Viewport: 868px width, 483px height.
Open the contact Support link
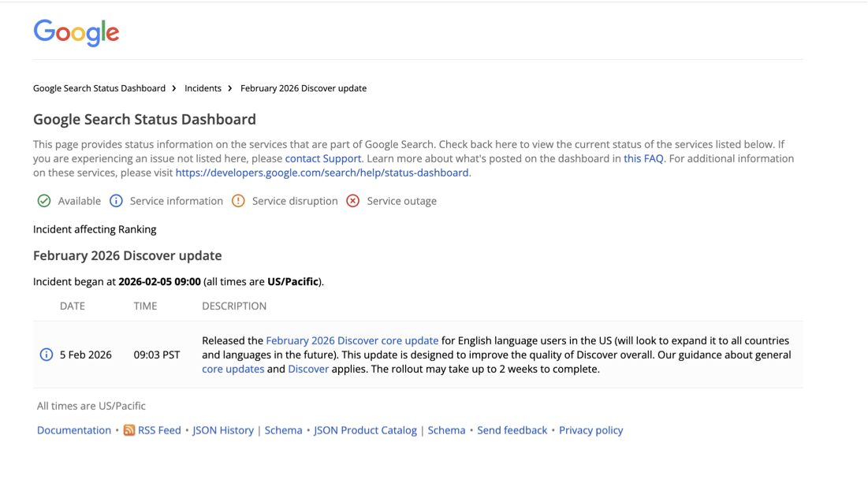[323, 158]
